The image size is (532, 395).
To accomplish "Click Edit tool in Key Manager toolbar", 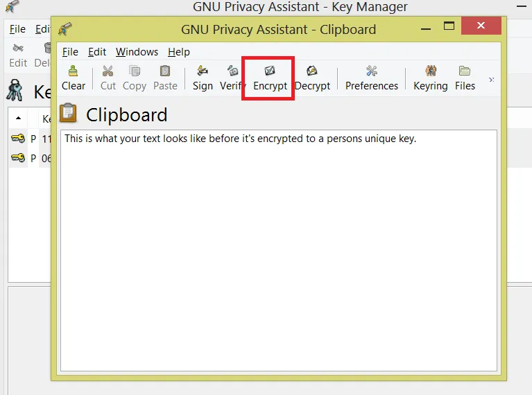I will coord(18,55).
